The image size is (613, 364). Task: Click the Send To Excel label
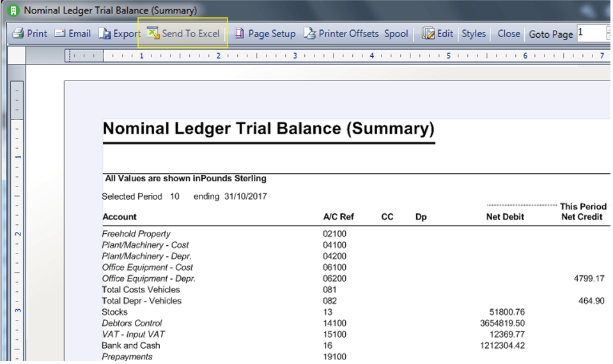[x=190, y=34]
